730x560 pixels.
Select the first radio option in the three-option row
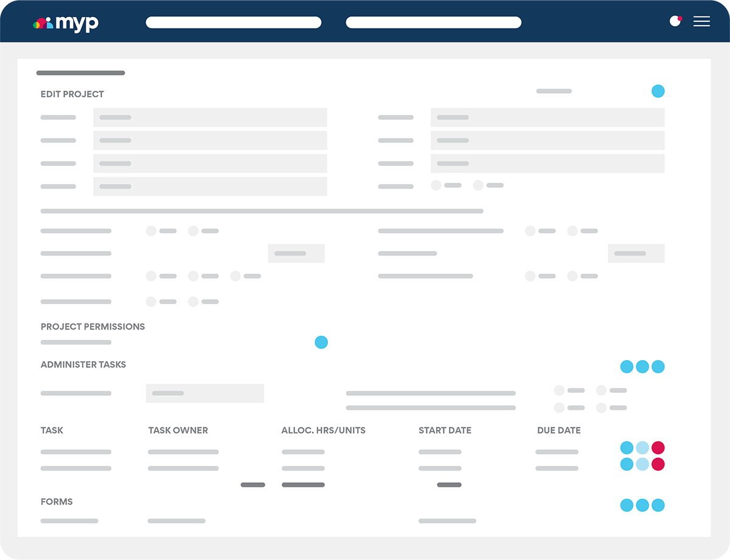[x=151, y=276]
